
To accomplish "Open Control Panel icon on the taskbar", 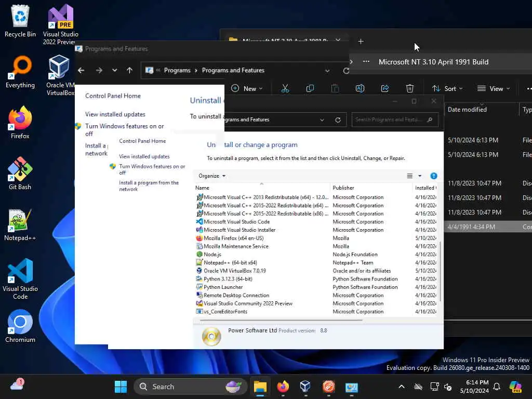I will (x=351, y=387).
